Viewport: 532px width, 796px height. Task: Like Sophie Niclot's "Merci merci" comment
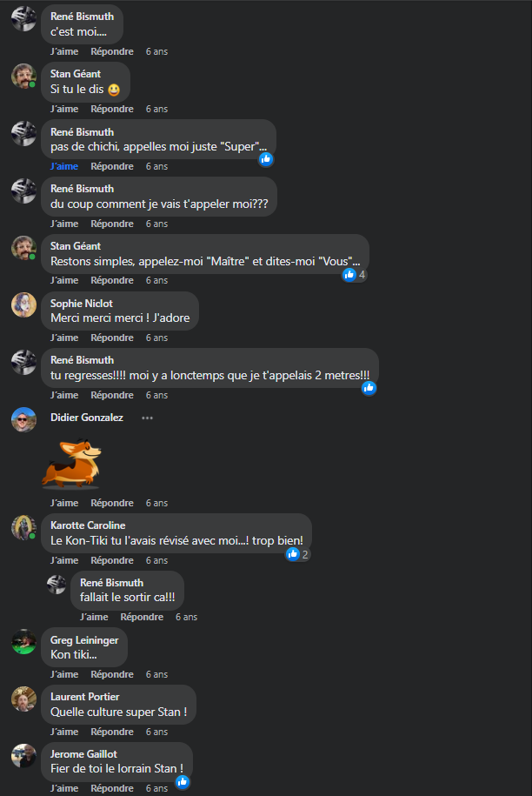(64, 338)
